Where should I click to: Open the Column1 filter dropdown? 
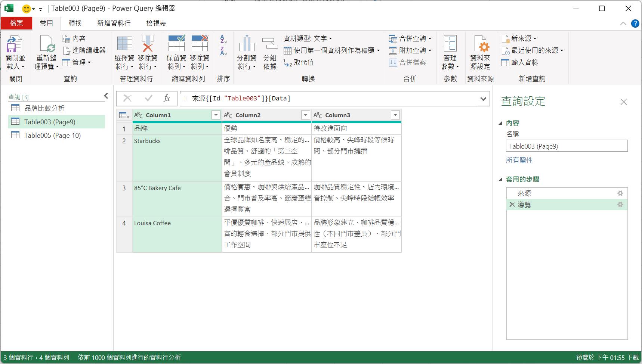pyautogui.click(x=216, y=115)
